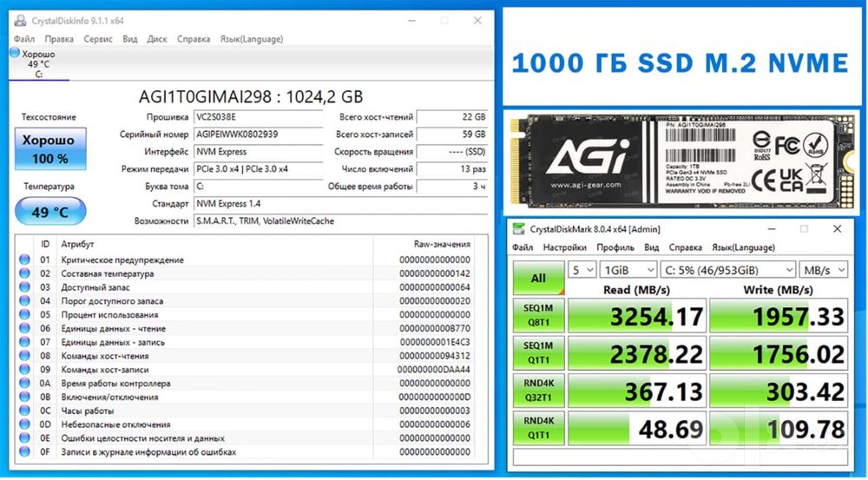Screen dimensions: 868x480
Task: Click status orb for Команды хост-чтения
Action: [x=24, y=356]
